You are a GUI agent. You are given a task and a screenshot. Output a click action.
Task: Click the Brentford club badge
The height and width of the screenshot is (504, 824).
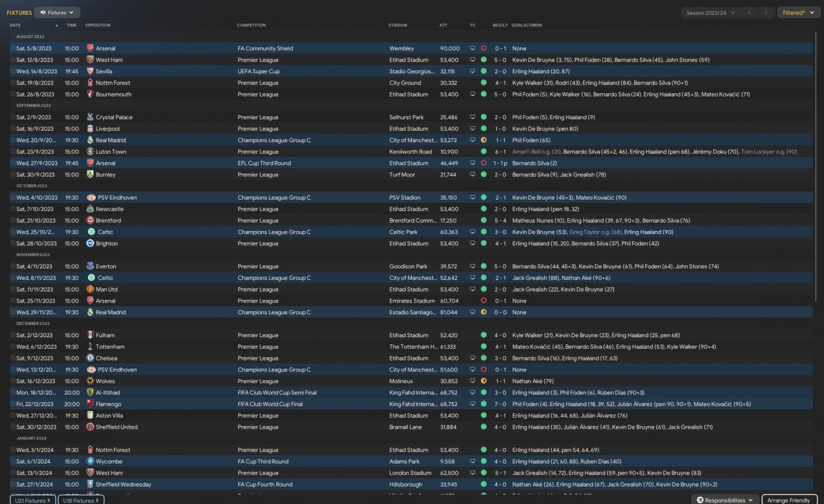point(90,221)
